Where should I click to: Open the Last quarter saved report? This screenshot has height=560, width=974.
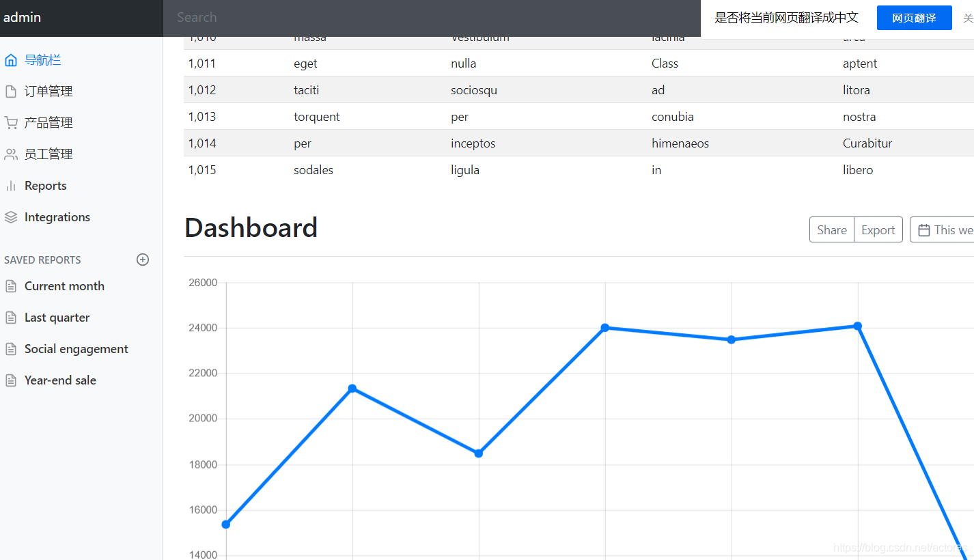coord(57,318)
